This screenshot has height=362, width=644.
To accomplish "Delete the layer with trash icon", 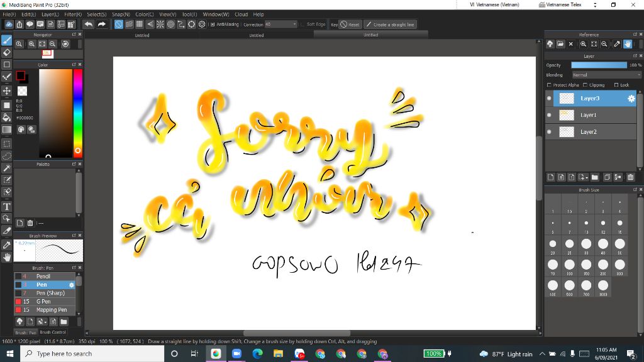I will pyautogui.click(x=630, y=177).
